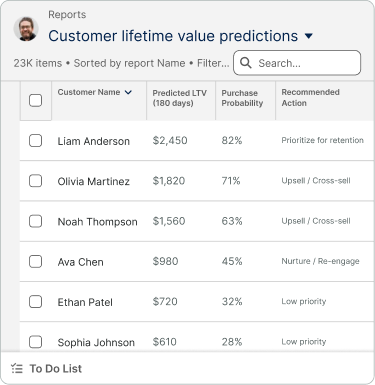Viewport: 375px width, 385px height.
Task: Check the box for Liam Anderson
Action: [x=35, y=141]
